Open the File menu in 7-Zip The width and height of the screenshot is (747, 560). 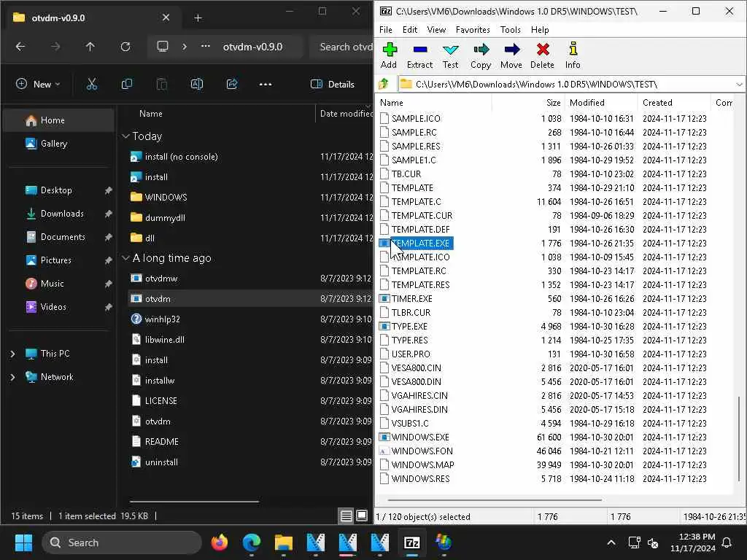click(x=385, y=29)
